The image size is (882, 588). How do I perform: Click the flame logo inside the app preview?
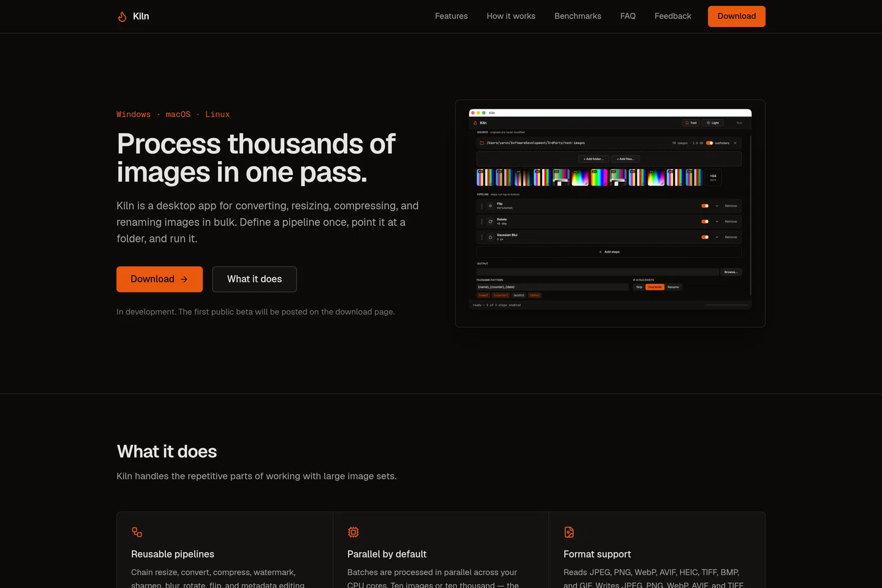tap(475, 123)
